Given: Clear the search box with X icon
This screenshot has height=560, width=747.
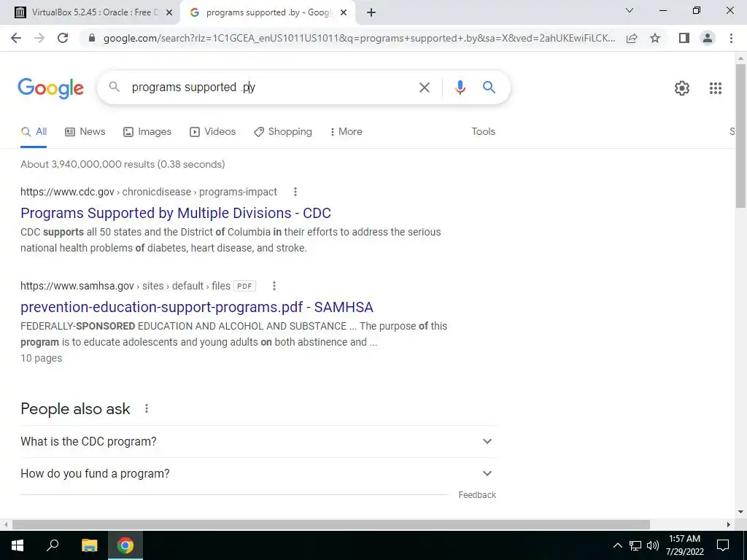Looking at the screenshot, I should click(424, 87).
